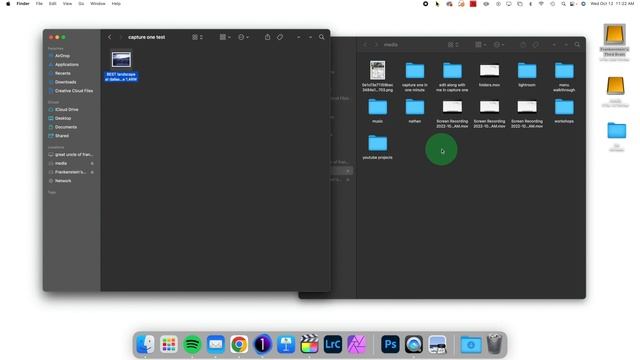Open Window menu in menu bar

pyautogui.click(x=98, y=4)
